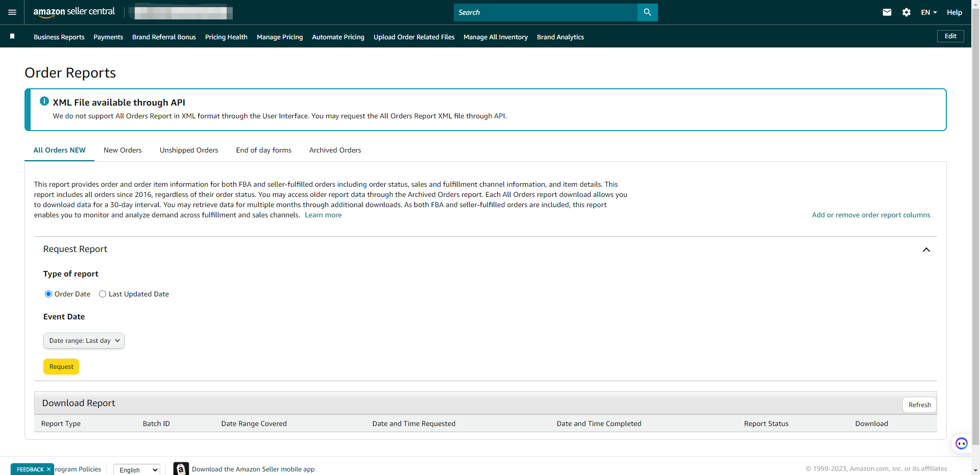Open the EN language dropdown

[928, 12]
